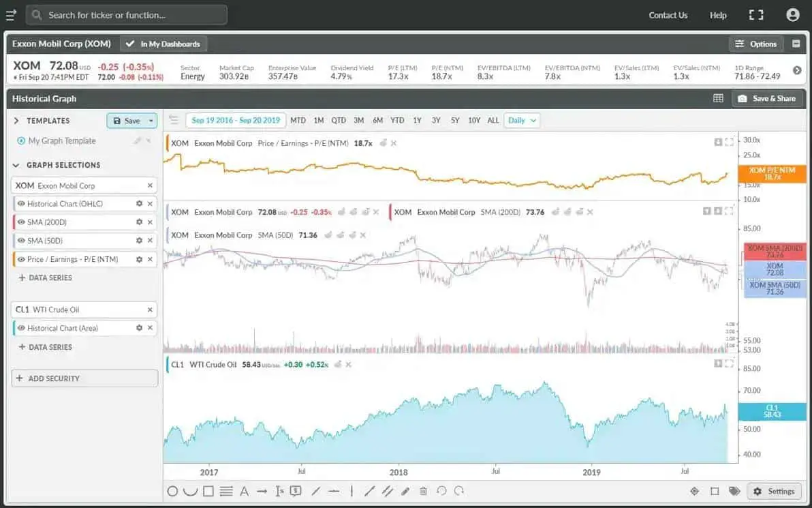Select the rectangle drawing tool
The image size is (812, 508).
coord(208,492)
